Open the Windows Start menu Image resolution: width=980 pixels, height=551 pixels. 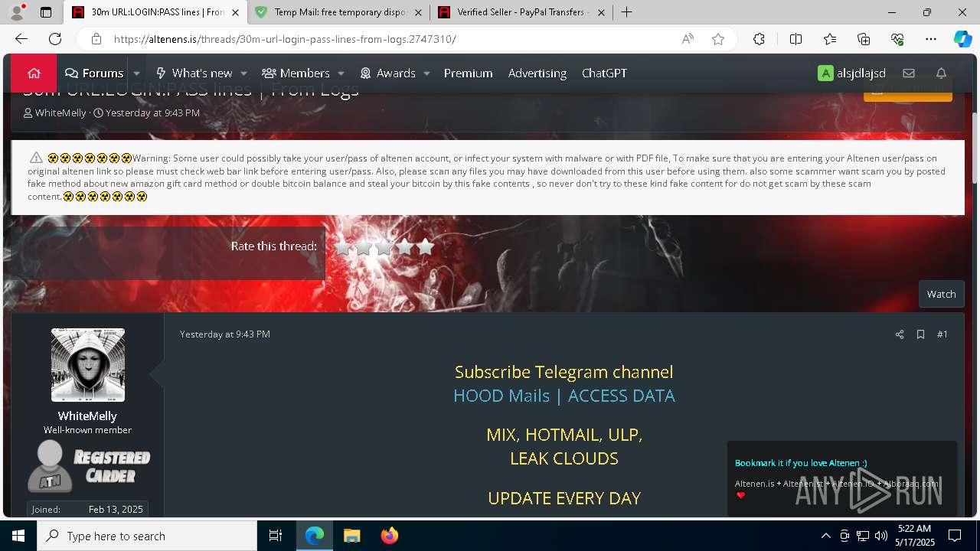(x=18, y=536)
